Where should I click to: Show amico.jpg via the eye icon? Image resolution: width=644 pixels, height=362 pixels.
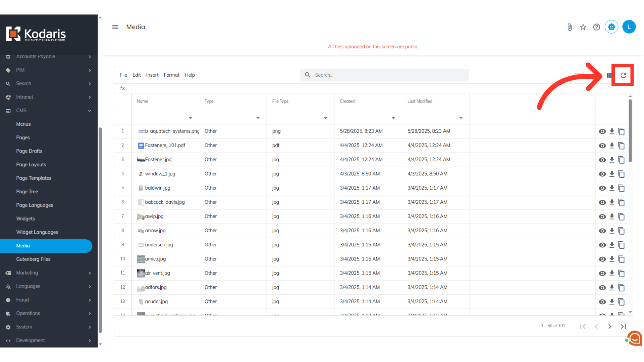point(602,259)
